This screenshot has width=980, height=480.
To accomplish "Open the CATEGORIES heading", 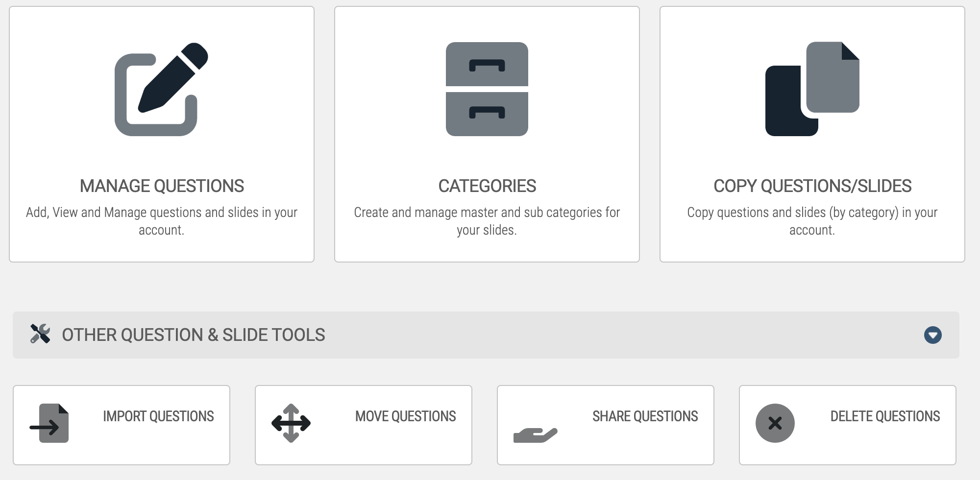I will pos(487,186).
